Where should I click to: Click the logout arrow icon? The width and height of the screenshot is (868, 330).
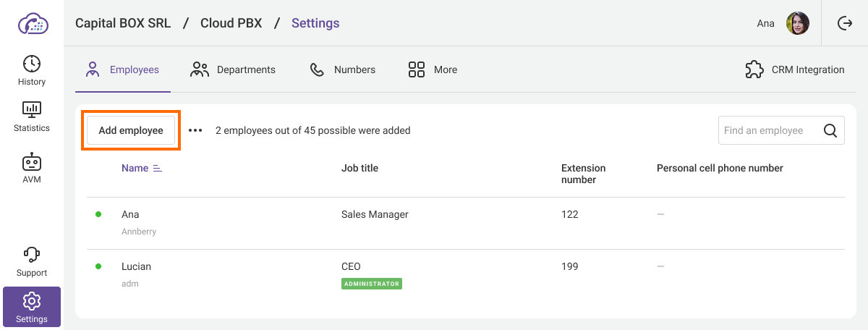coord(844,23)
